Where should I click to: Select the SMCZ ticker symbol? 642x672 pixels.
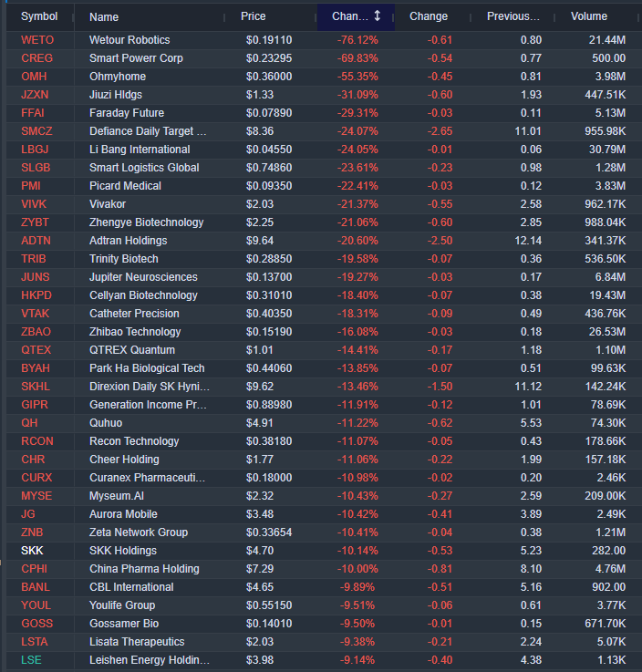36,131
